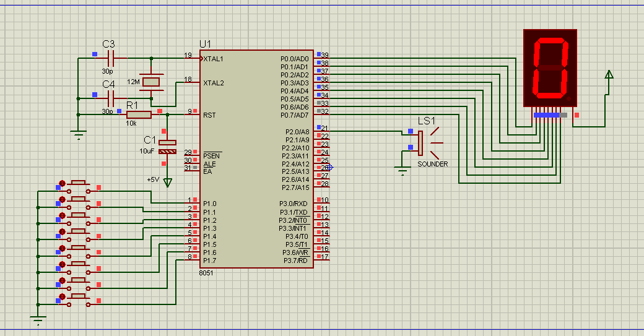644x336 pixels.
Task: Click the XTAL1 pin name
Action: pyautogui.click(x=213, y=59)
